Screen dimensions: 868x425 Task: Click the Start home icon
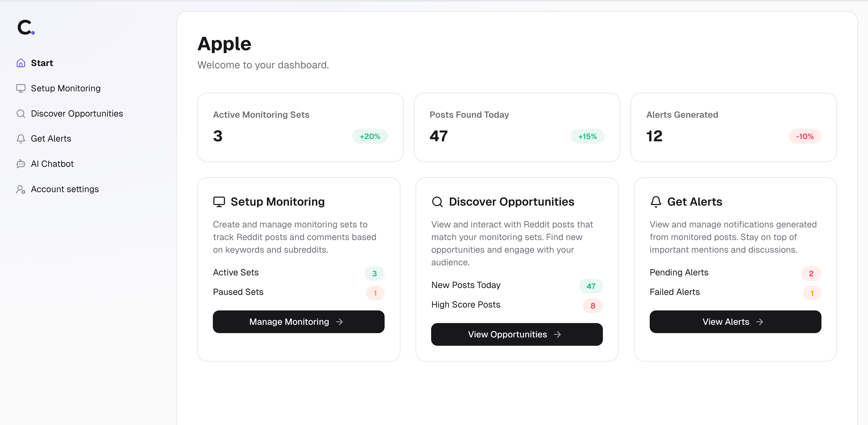coord(21,63)
